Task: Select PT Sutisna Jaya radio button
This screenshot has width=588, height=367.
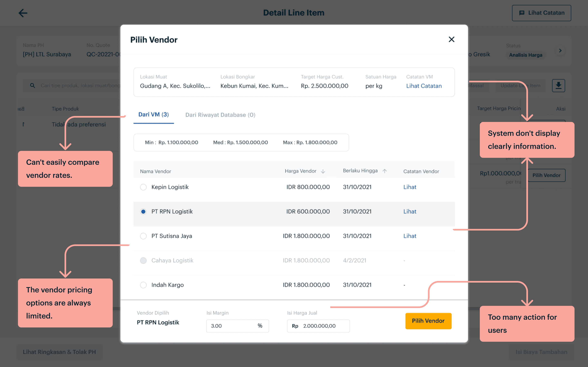Action: [x=143, y=236]
